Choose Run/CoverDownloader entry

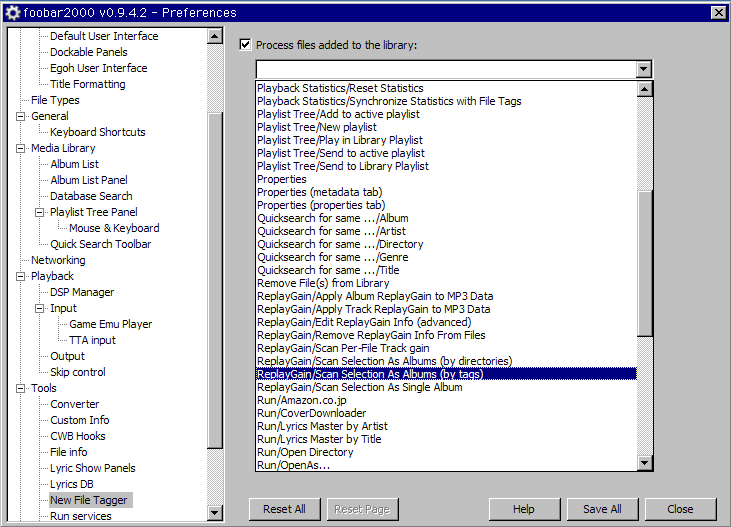[446, 413]
